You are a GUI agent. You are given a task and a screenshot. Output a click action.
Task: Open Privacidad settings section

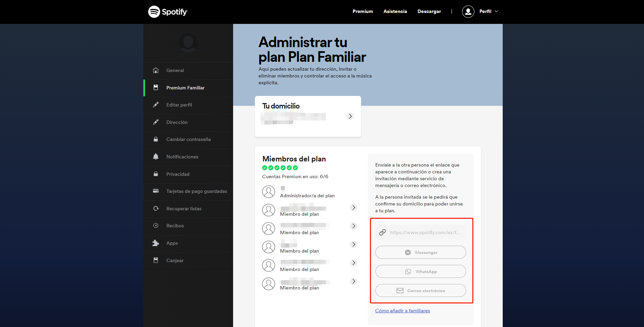(188, 174)
